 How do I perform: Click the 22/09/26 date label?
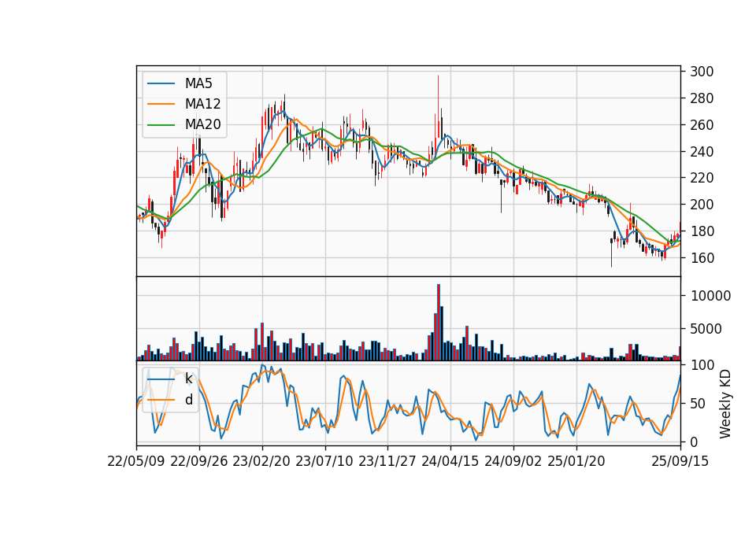[199, 461]
